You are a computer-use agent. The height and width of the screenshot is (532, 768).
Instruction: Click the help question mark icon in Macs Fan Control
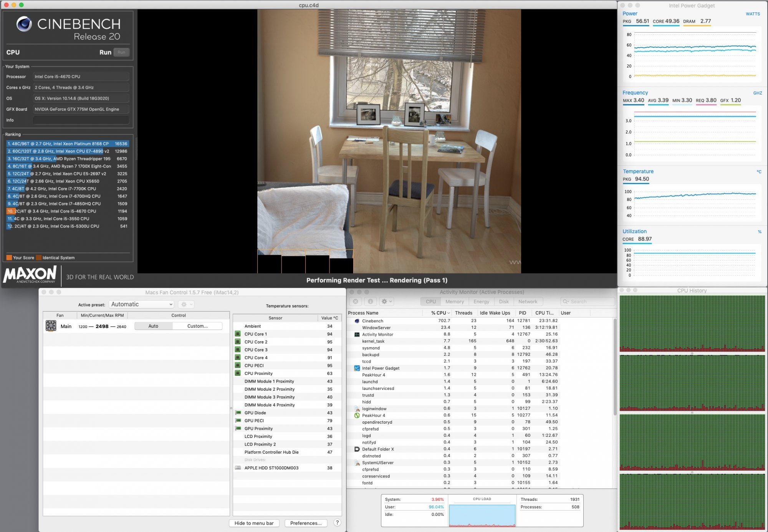pos(337,523)
